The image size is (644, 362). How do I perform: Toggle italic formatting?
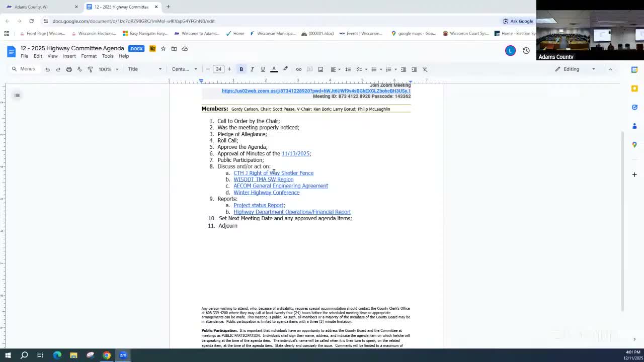coord(252,69)
